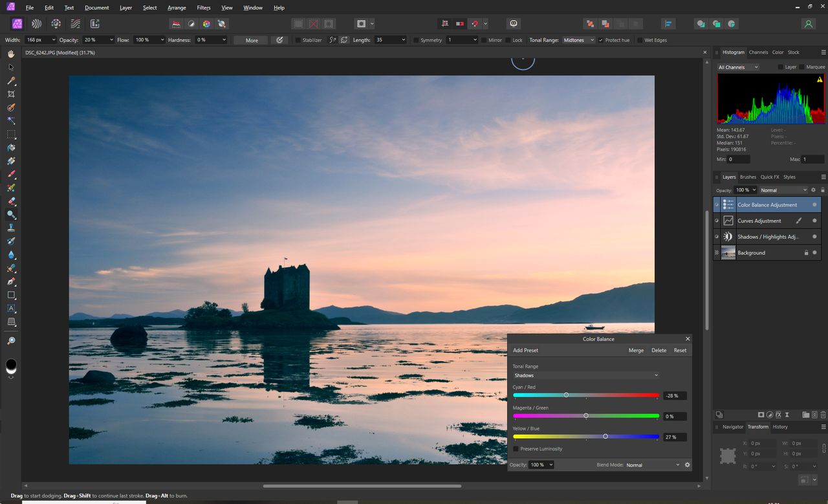This screenshot has height=504, width=828.
Task: Enable the Preserve Luminosity checkbox
Action: [x=516, y=449]
